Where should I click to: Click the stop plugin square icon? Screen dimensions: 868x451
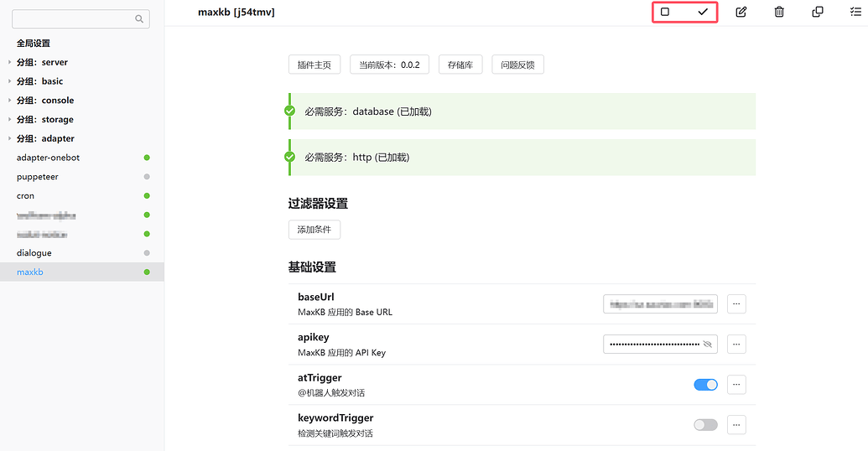coord(665,12)
